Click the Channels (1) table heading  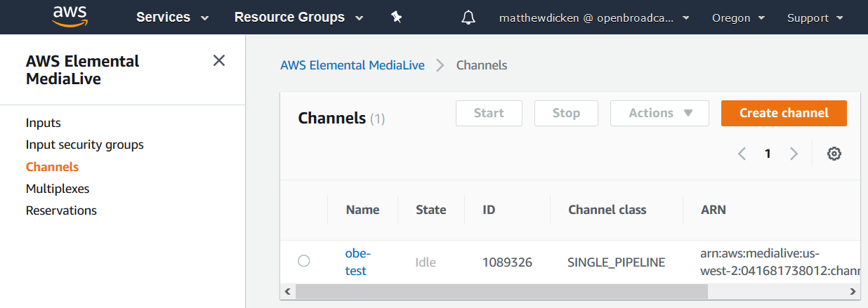pyautogui.click(x=341, y=118)
